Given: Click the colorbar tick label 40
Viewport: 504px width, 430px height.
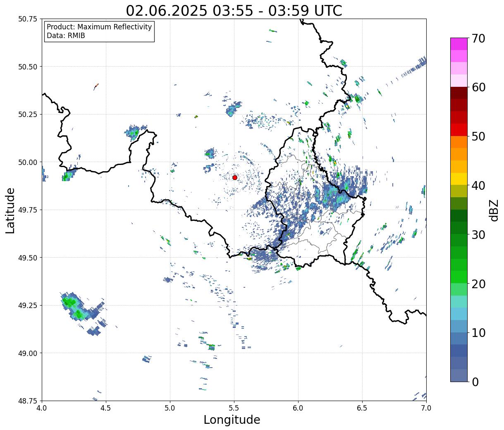Looking at the screenshot, I should 478,185.
